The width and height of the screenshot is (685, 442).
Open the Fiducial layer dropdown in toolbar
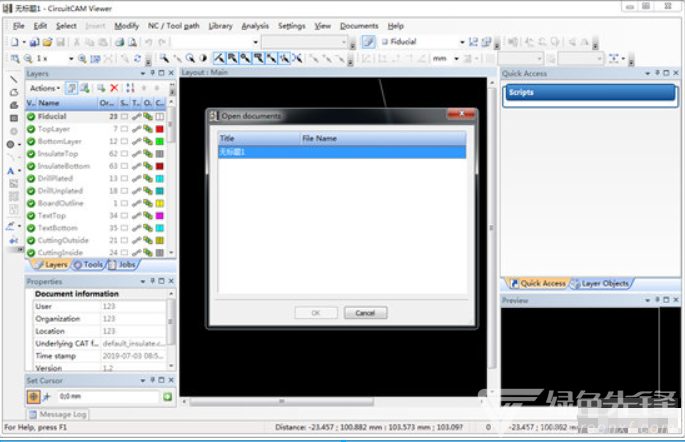pyautogui.click(x=462, y=42)
